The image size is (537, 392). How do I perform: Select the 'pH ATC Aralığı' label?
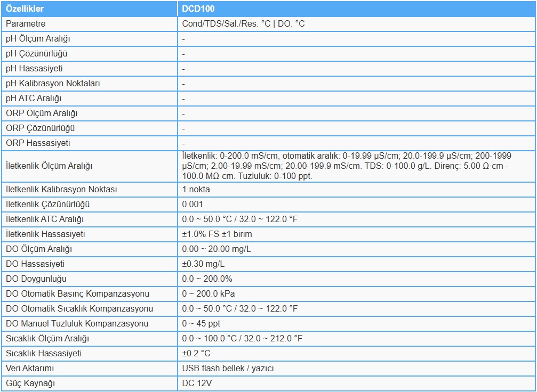34,99
